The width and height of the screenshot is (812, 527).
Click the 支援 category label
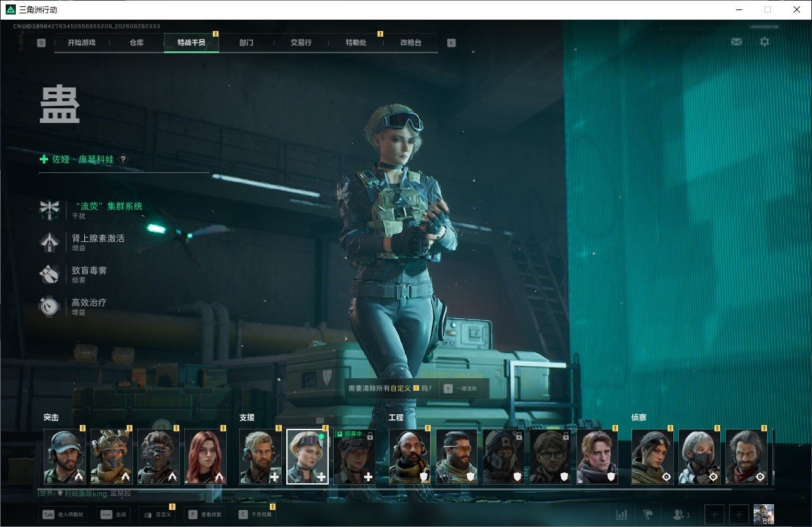247,418
